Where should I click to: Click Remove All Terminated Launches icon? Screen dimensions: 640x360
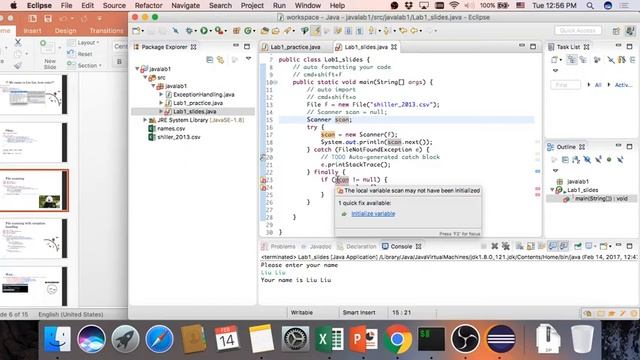coord(506,246)
